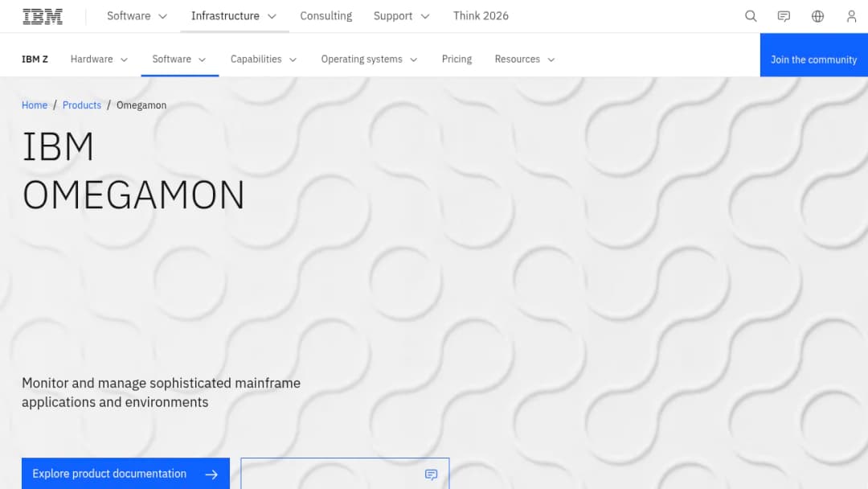Expand the Operating systems submenu
The image size is (868, 489).
coord(369,60)
